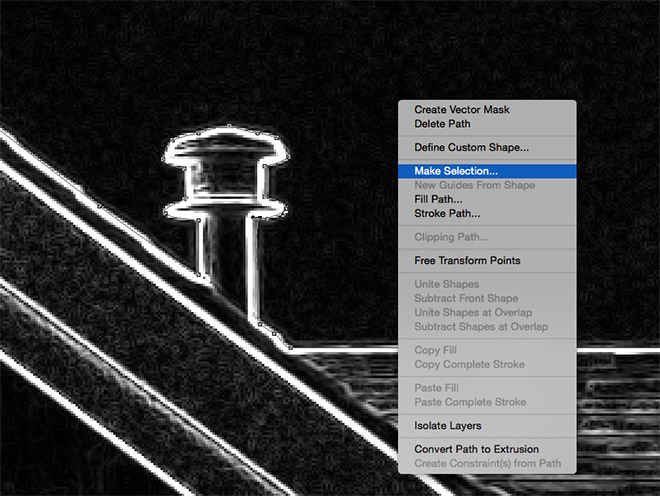Click greyed New Guides From Shape item
This screenshot has width=660, height=496.
487,185
